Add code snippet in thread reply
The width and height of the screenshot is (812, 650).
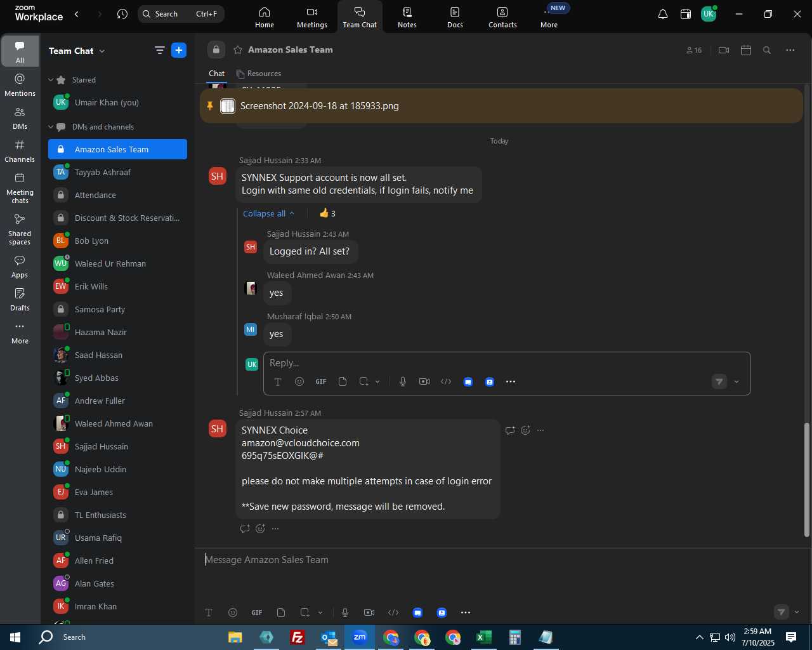[x=446, y=381]
